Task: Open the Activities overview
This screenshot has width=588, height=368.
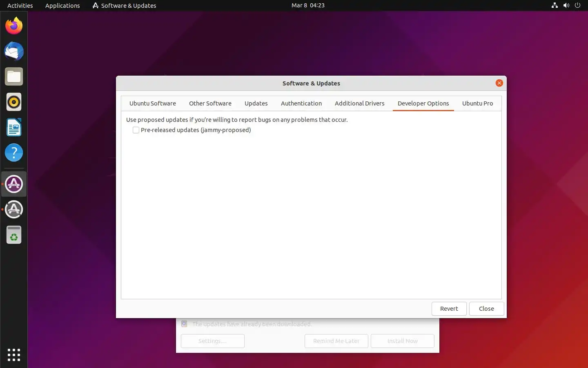Action: pyautogui.click(x=20, y=5)
